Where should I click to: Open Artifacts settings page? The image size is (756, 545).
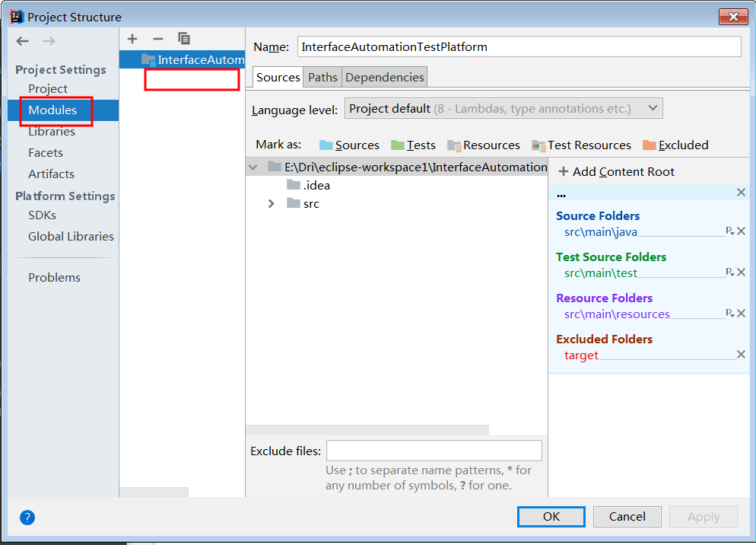(51, 174)
